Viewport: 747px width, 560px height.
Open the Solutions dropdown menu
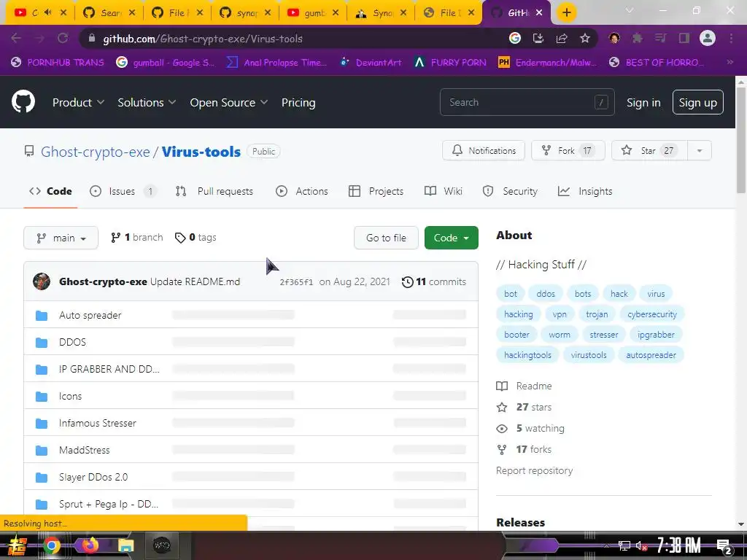pyautogui.click(x=147, y=102)
